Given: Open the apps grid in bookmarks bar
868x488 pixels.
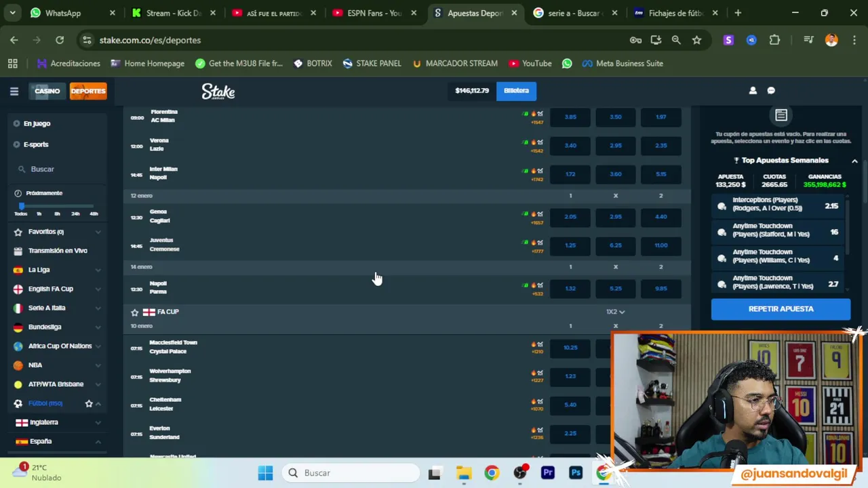Looking at the screenshot, I should [13, 63].
